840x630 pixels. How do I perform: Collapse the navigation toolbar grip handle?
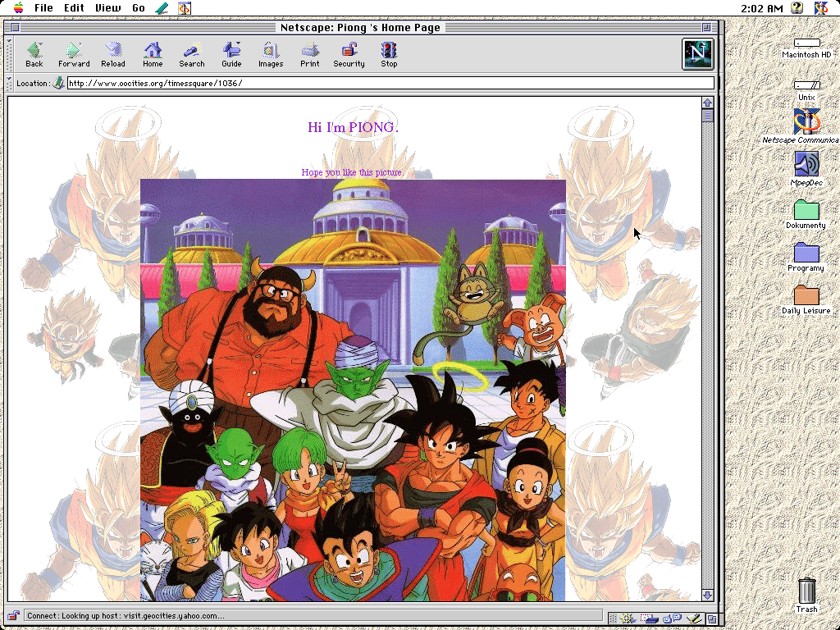tap(10, 54)
